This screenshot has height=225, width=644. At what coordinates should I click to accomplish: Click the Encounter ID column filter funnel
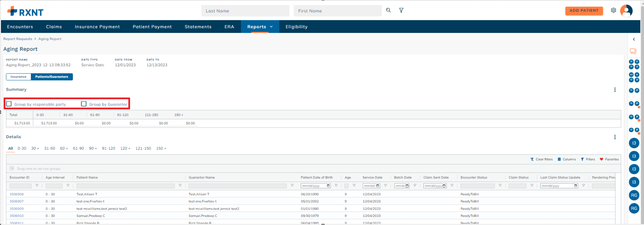(x=37, y=185)
